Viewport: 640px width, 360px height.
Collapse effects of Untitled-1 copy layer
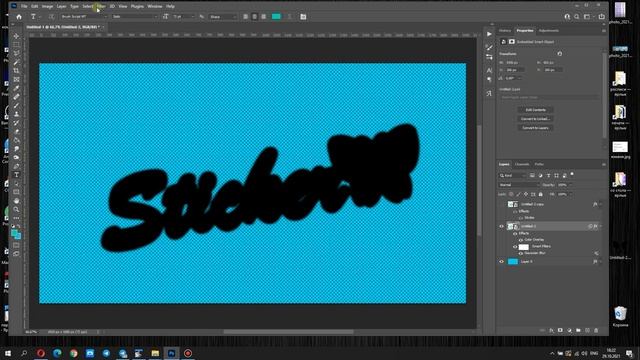[x=600, y=204]
